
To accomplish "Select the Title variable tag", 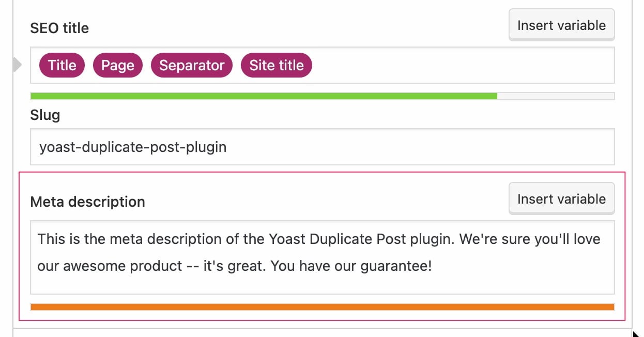I will pyautogui.click(x=62, y=65).
